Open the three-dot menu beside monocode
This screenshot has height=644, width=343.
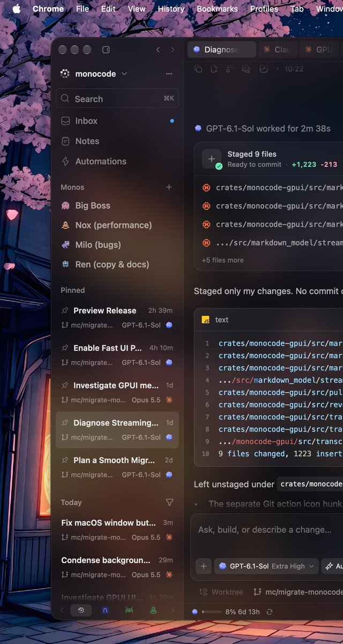[169, 74]
